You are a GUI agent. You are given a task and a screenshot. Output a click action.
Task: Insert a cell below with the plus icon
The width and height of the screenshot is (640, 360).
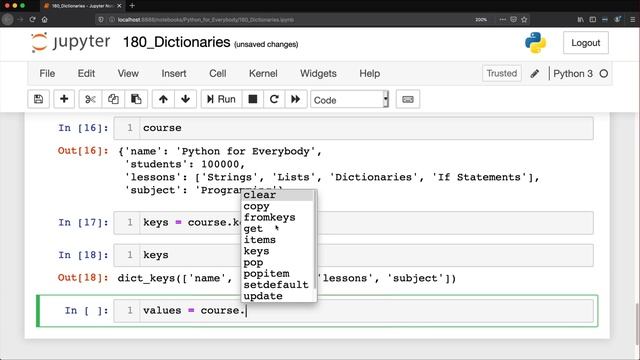64,99
